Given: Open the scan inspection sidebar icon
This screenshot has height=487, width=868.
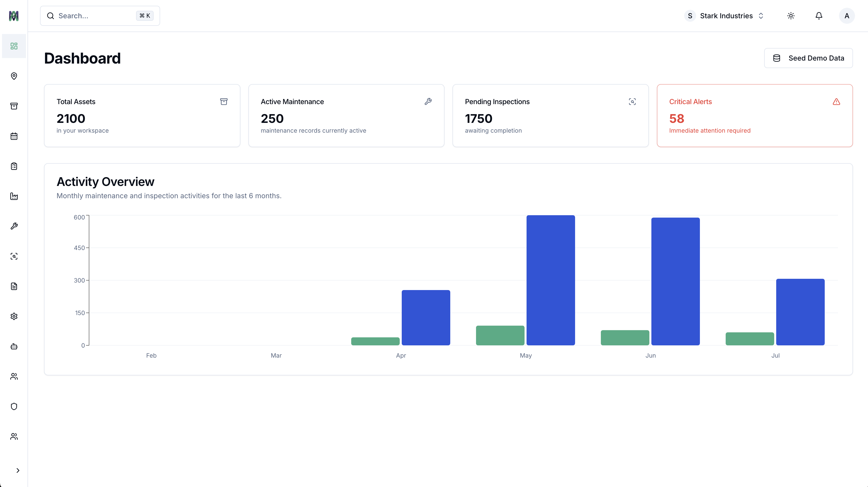Looking at the screenshot, I should pos(14,256).
